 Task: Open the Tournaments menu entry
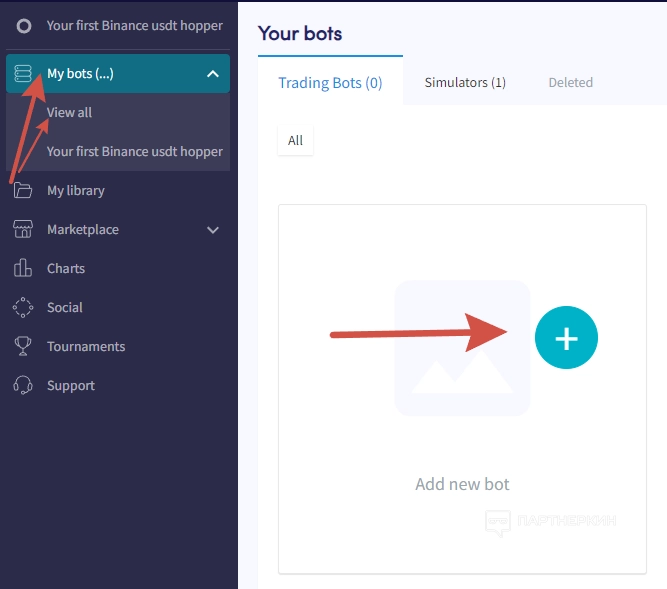86,346
